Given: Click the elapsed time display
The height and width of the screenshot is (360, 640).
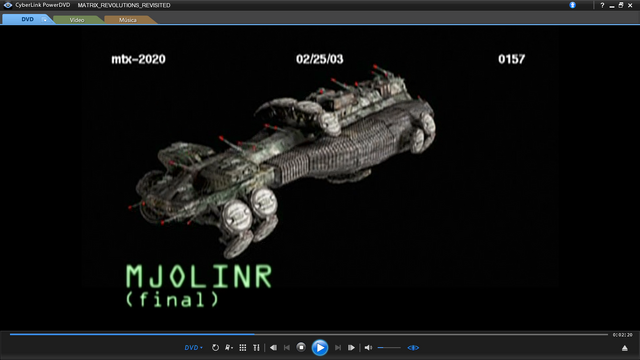Looking at the screenshot, I should click(x=622, y=335).
